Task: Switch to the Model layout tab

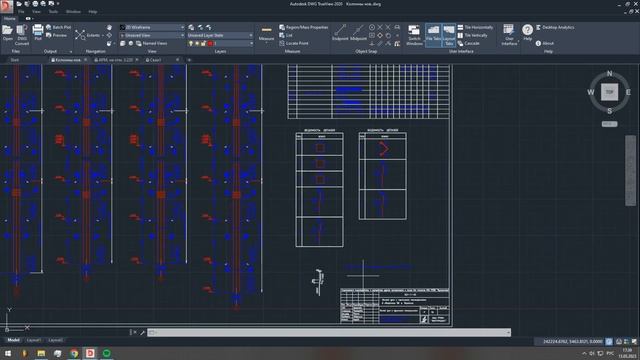Action: (13, 340)
